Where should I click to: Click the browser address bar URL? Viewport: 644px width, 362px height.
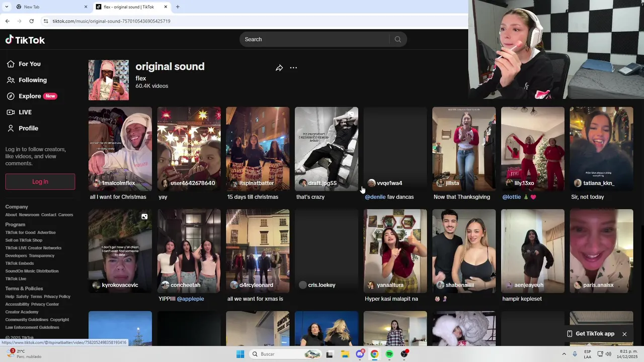click(112, 21)
